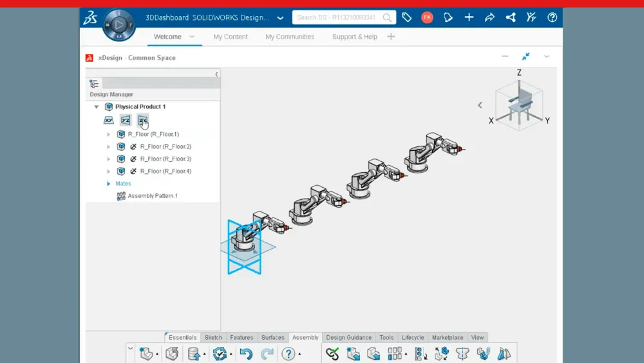The height and width of the screenshot is (363, 644).
Task: Expand R_Floor (R_Floor.1) node
Action: (x=108, y=134)
